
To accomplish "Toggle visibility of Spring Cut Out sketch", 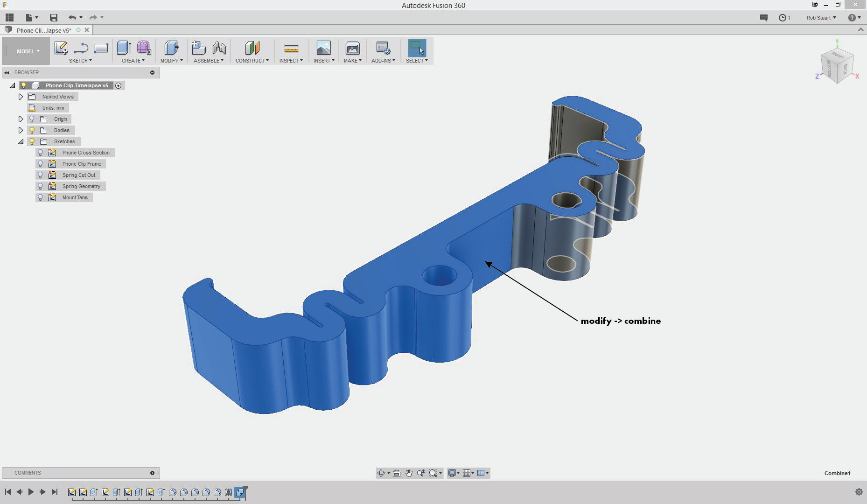I will coord(41,175).
